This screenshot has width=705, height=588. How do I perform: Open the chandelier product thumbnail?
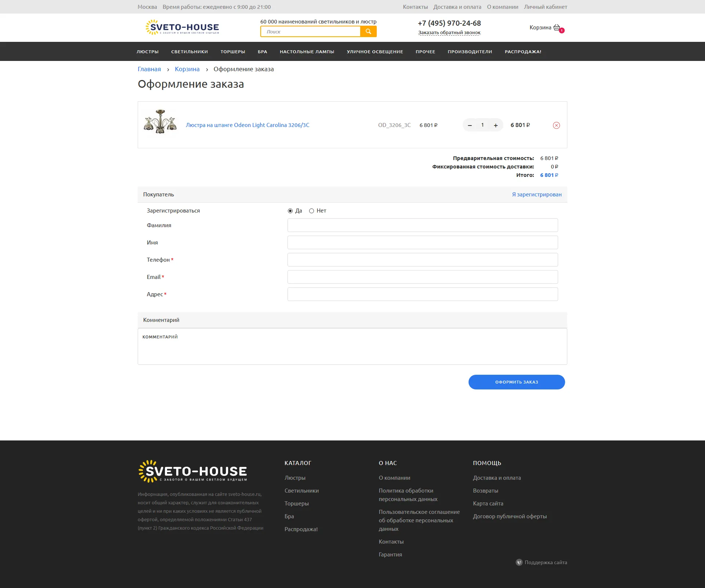click(160, 122)
